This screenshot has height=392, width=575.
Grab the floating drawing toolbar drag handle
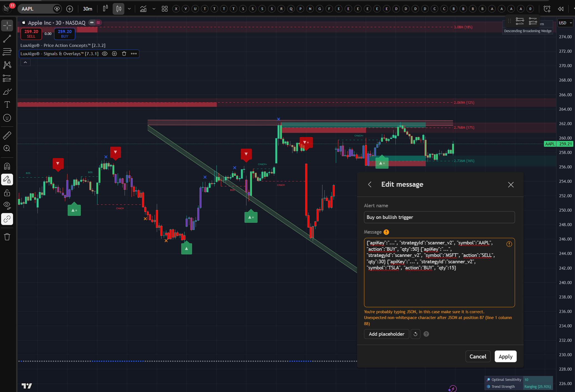point(510,21)
